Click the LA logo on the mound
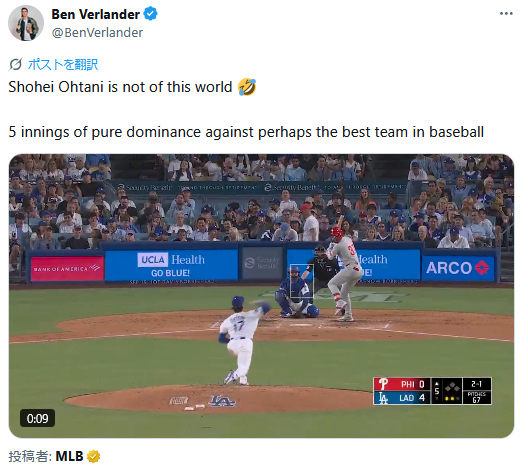 [222, 400]
